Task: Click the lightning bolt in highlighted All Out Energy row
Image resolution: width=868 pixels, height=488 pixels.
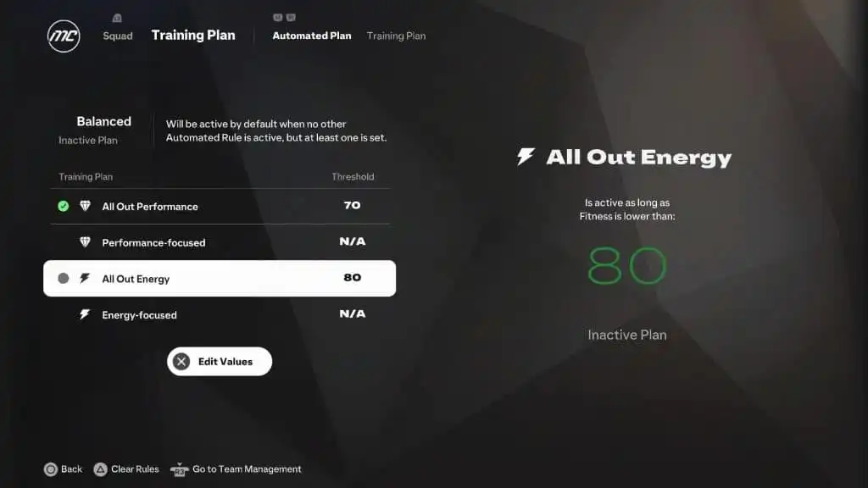Action: [x=85, y=278]
